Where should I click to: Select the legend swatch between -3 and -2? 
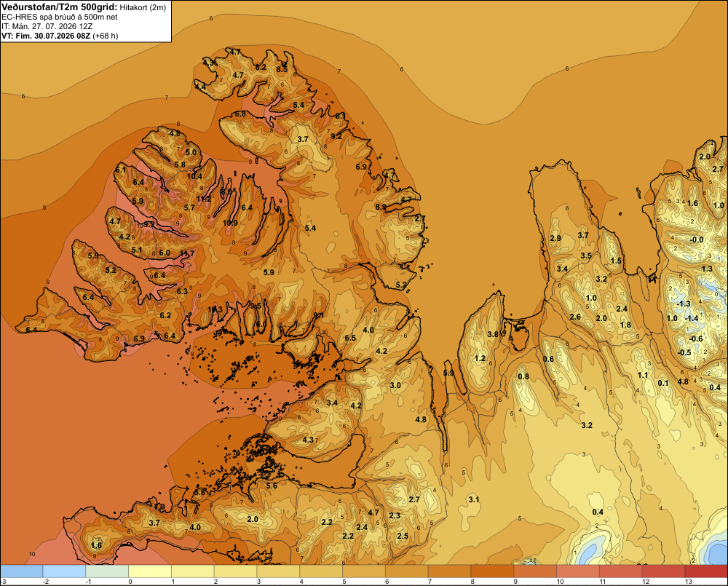click(x=21, y=571)
